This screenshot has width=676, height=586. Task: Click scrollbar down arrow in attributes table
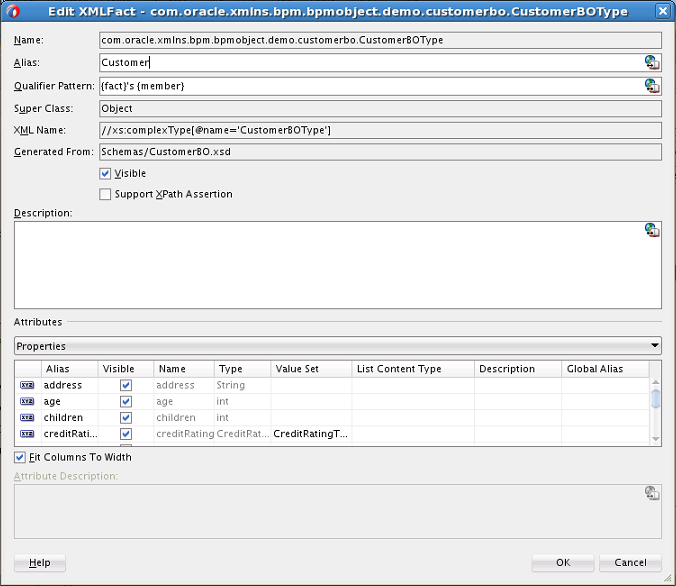[655, 439]
